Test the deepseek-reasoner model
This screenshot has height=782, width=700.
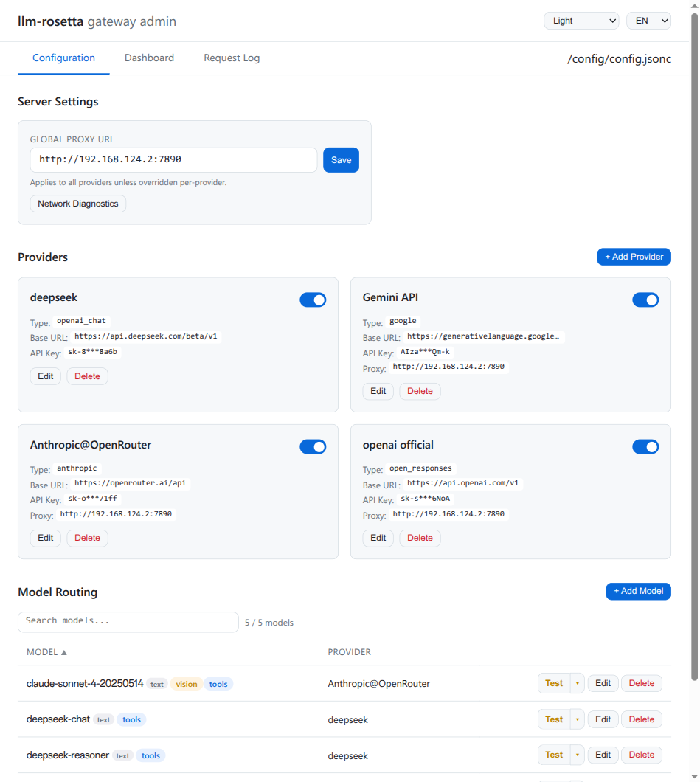pos(554,755)
